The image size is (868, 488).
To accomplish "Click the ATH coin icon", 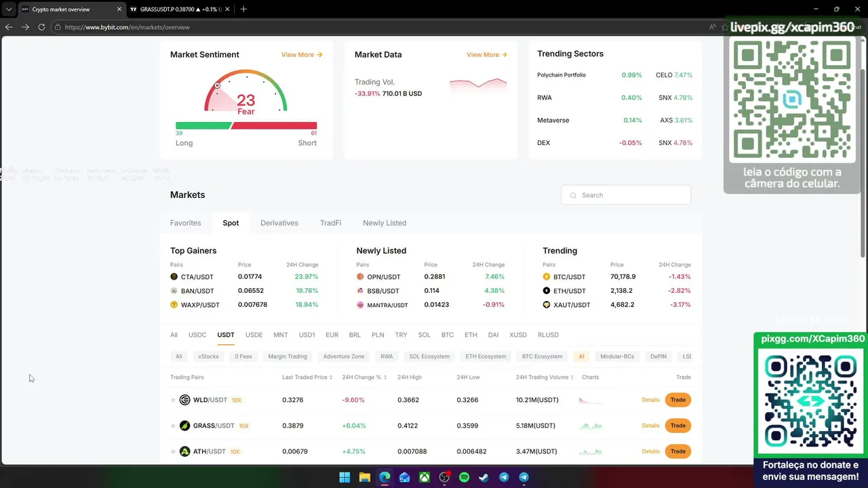I will [x=184, y=451].
